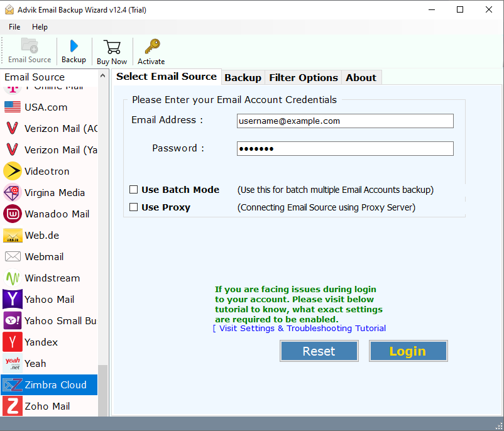504x431 pixels.
Task: Select the USA.com list entry text
Action: [x=46, y=107]
